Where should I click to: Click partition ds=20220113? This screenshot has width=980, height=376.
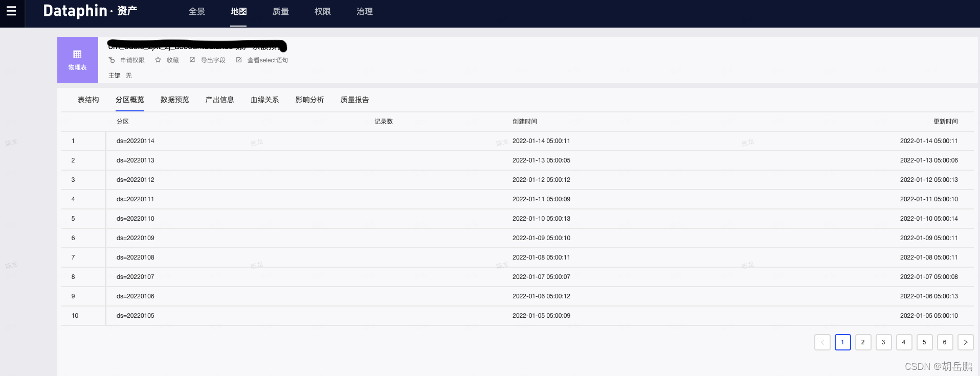pos(136,160)
